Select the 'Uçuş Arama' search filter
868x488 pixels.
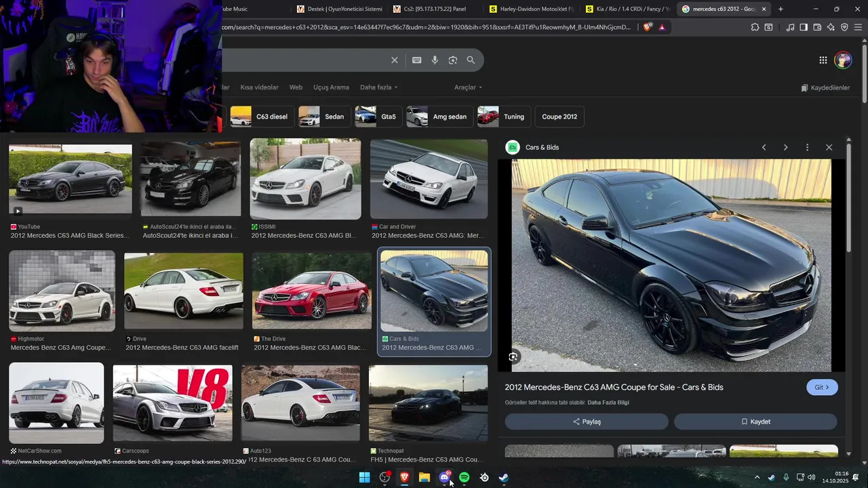tap(331, 87)
